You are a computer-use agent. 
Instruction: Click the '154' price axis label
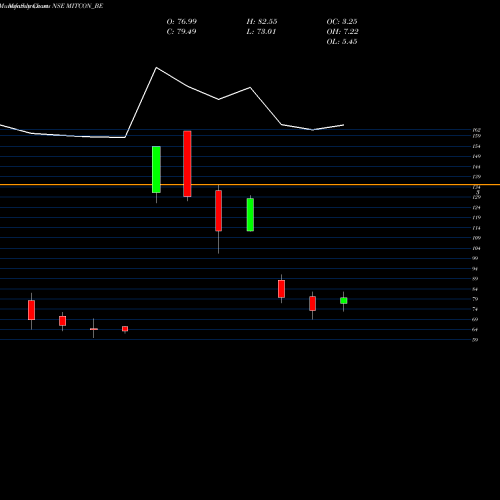[476, 146]
